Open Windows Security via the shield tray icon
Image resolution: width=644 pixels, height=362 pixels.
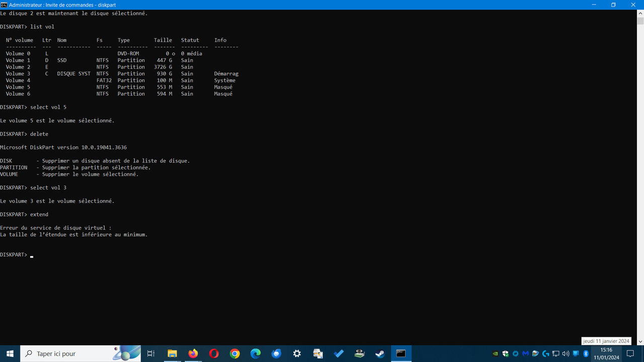(x=505, y=353)
